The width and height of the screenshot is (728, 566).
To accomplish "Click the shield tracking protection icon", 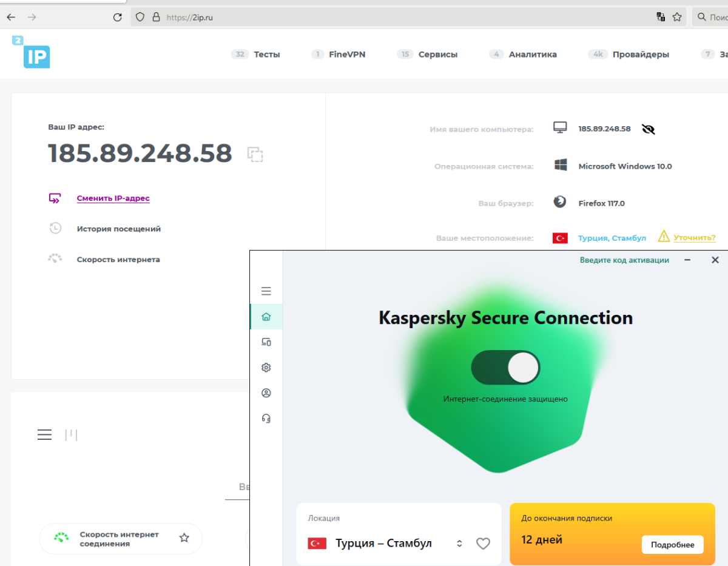I will (140, 17).
